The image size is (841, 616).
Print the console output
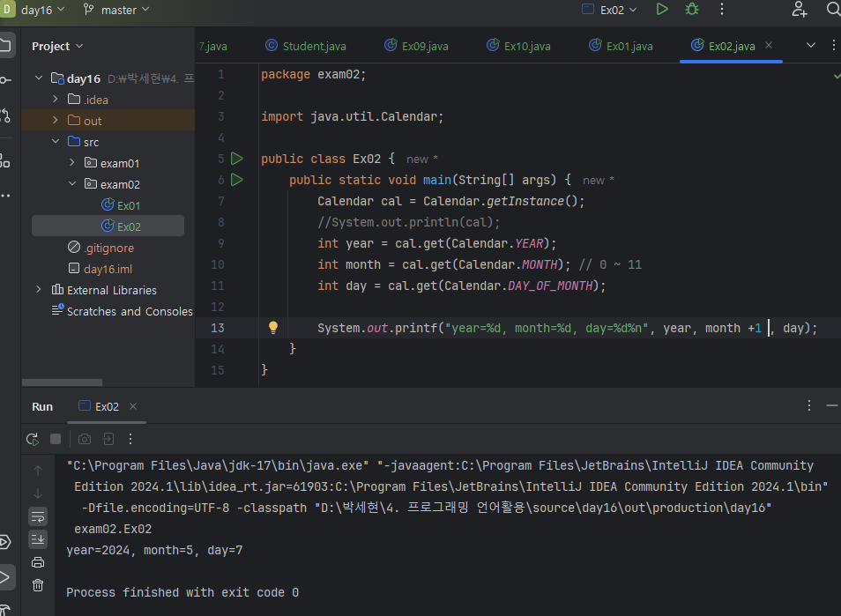38,562
